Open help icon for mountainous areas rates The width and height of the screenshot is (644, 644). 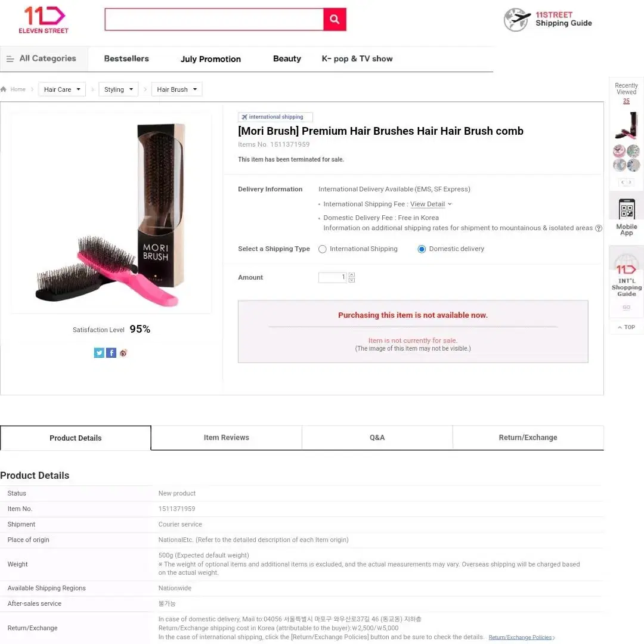(x=599, y=228)
